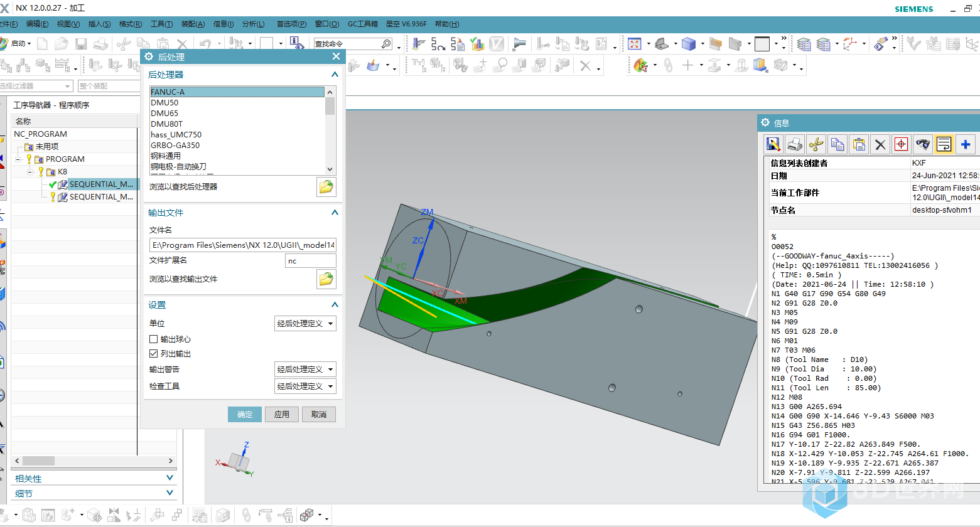Print the 信息 window listing

point(795,144)
